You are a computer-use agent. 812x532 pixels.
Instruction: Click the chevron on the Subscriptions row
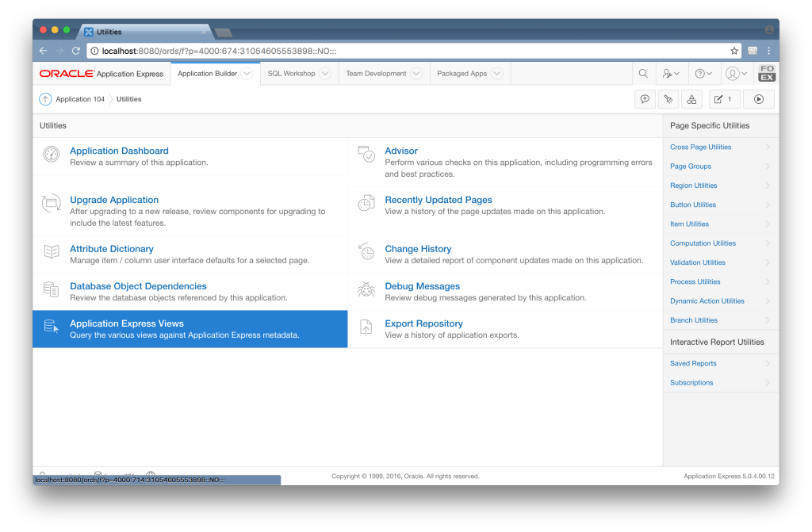(x=768, y=383)
